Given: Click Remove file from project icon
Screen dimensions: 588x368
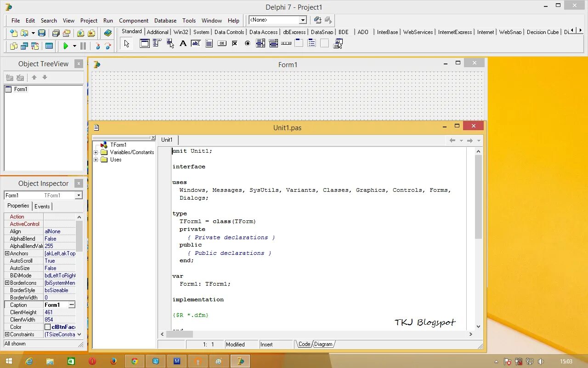Looking at the screenshot, I should coord(91,33).
